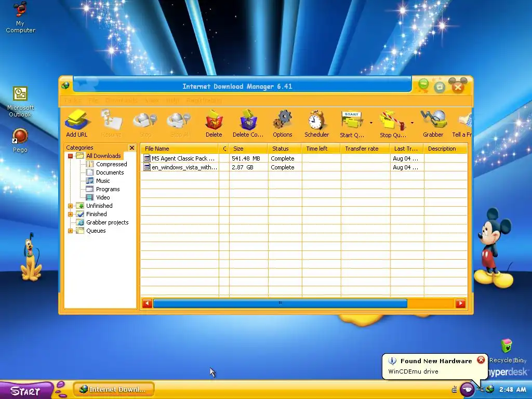The image size is (532, 399).
Task: Close the Categories panel
Action: point(131,148)
